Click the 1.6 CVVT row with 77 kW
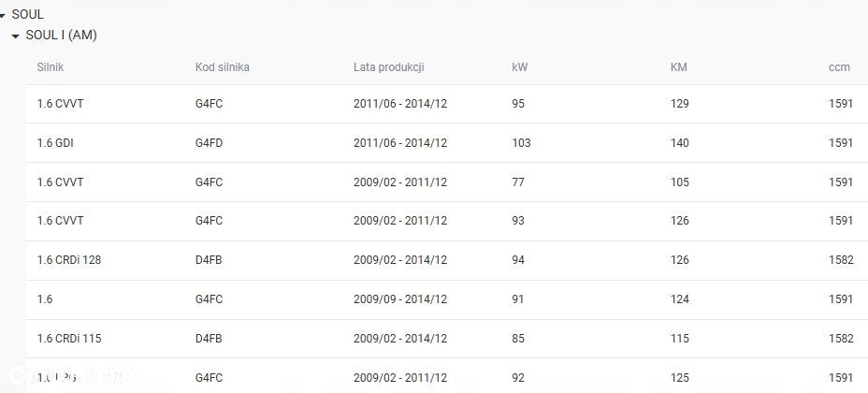The image size is (868, 393). coord(60,182)
